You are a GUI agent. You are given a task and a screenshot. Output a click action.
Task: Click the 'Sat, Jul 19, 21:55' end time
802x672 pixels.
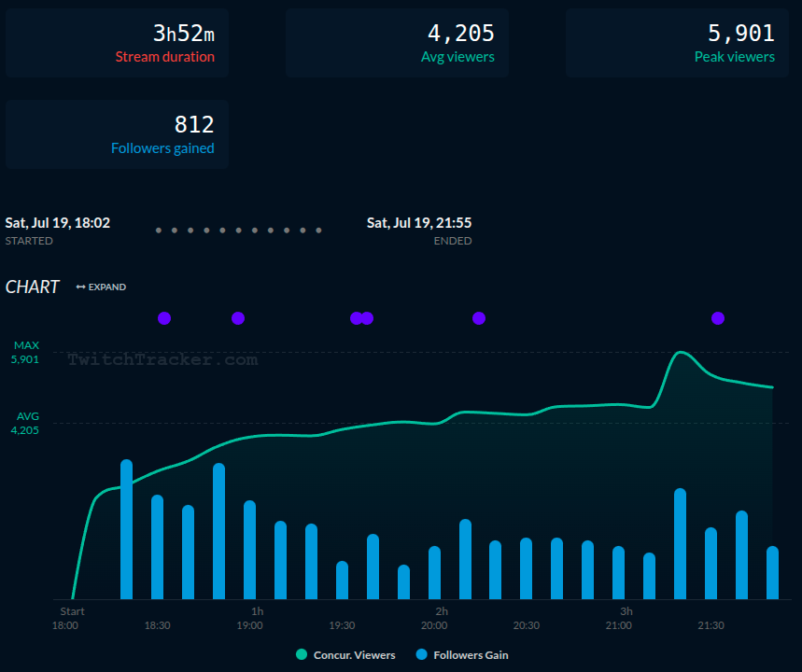[x=419, y=223]
